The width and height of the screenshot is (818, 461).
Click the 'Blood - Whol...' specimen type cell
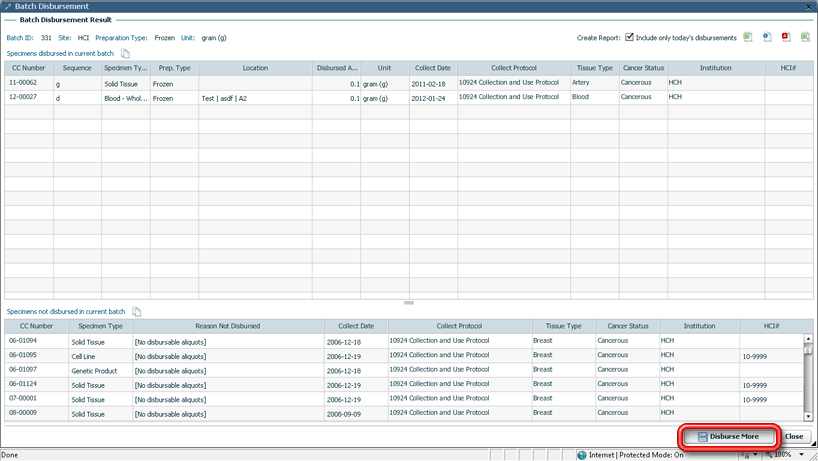[x=126, y=98]
